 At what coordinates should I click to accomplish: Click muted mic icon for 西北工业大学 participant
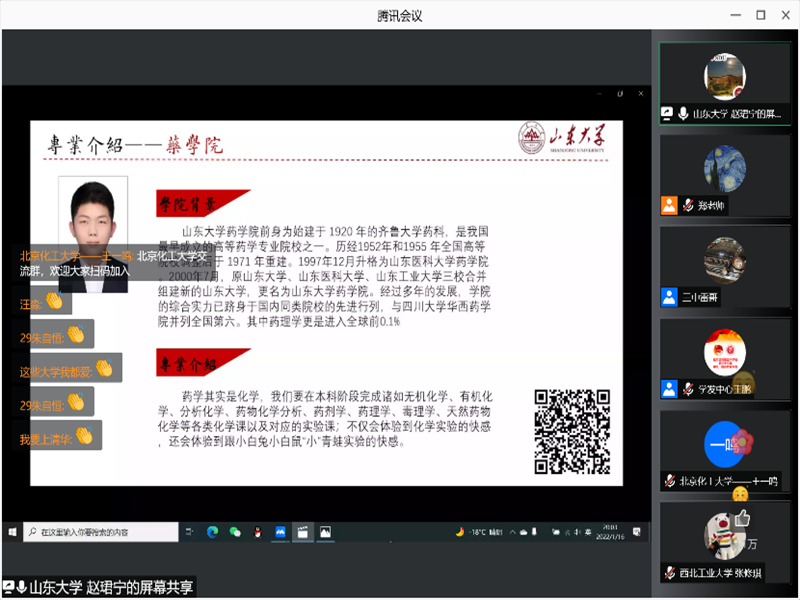[669, 573]
